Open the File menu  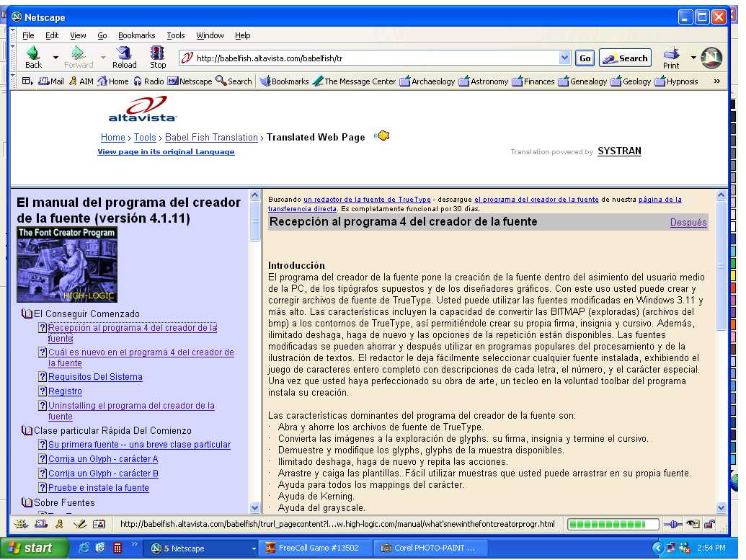coord(28,35)
